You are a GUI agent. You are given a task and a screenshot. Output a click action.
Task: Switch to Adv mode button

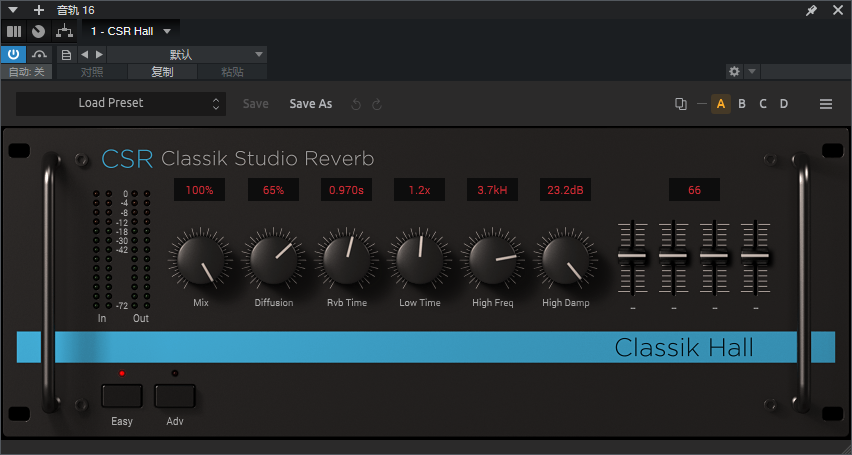coord(174,396)
